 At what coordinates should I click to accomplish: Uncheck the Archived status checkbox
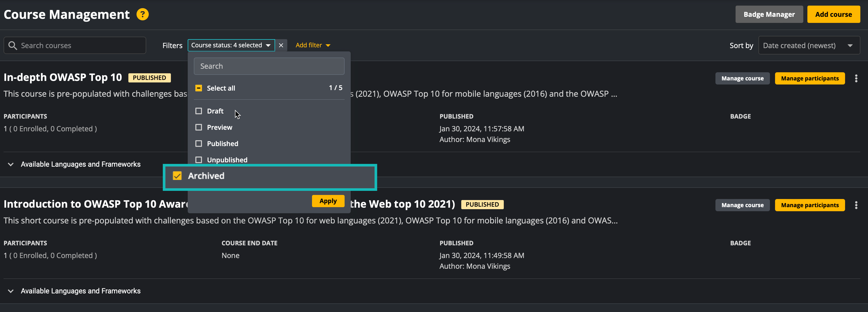(177, 176)
